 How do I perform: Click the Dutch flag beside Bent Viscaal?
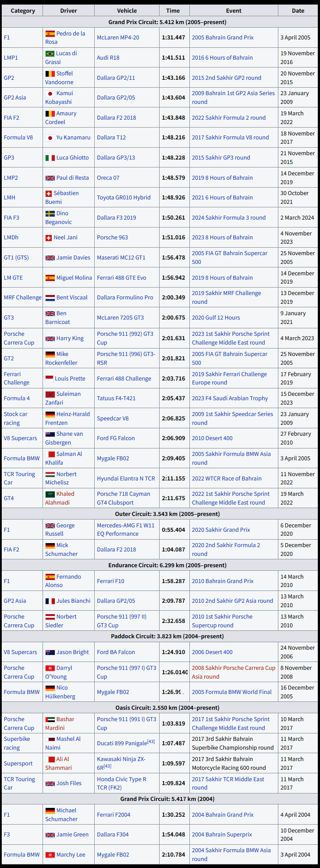pos(50,298)
